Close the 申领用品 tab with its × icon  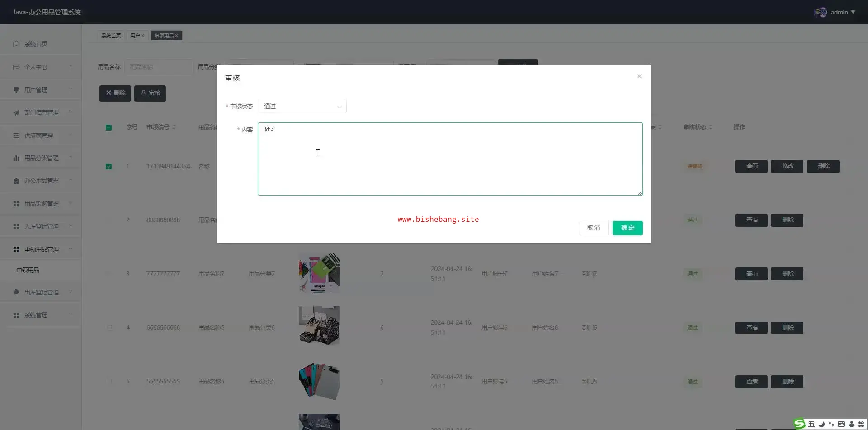[176, 36]
